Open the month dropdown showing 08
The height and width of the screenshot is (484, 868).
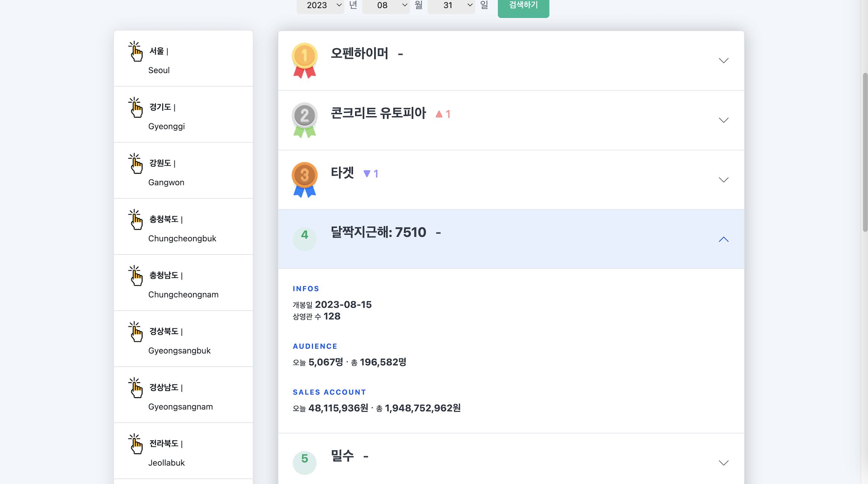[x=386, y=6]
